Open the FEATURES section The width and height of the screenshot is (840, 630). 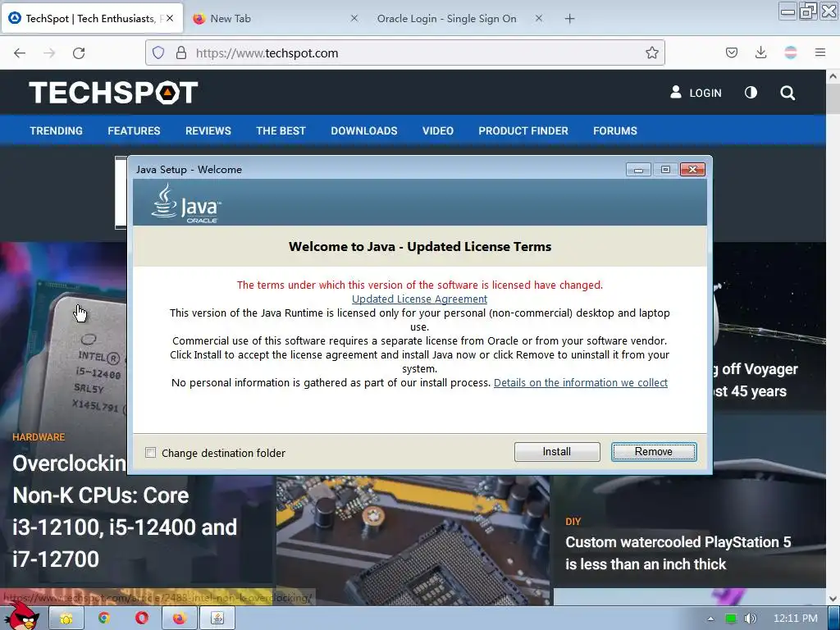[134, 130]
